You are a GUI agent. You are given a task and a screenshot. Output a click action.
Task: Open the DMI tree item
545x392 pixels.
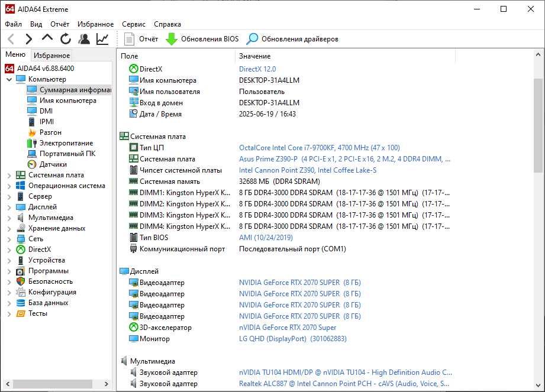(x=46, y=111)
